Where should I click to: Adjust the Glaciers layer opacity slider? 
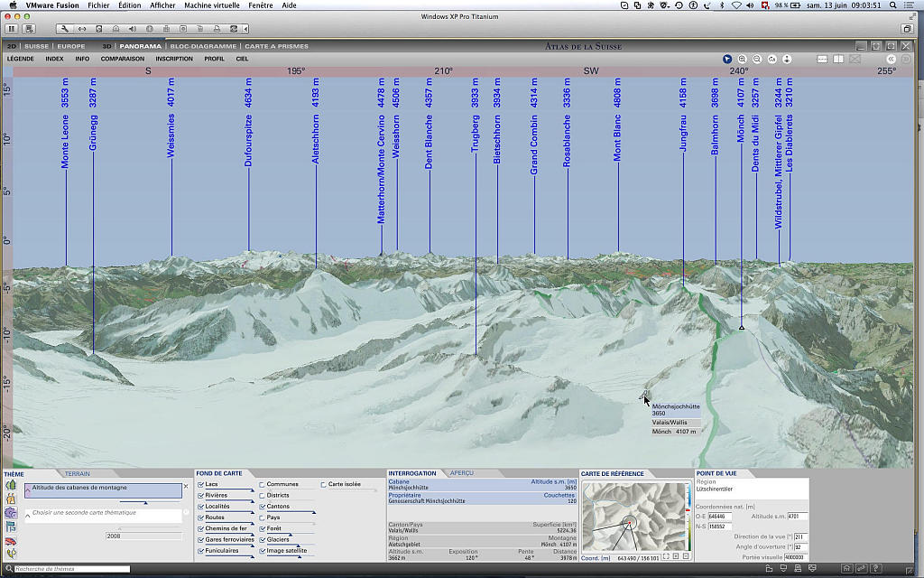pyautogui.click(x=300, y=545)
